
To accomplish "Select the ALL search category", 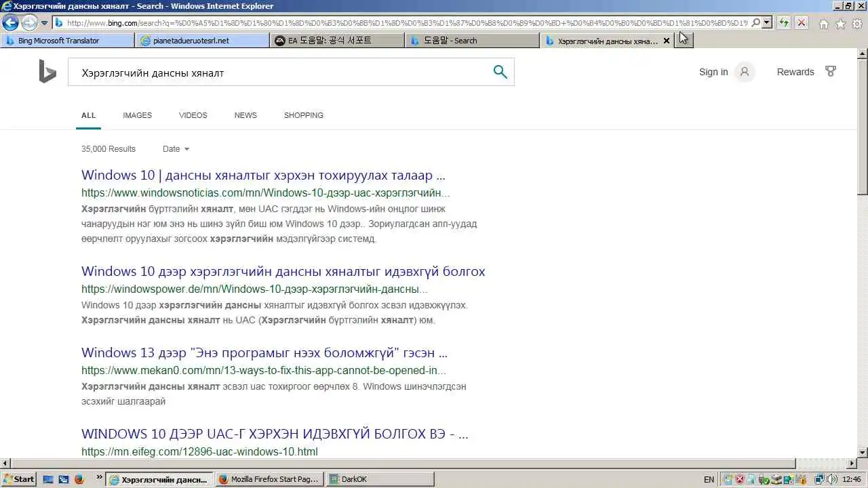I will (x=89, y=115).
